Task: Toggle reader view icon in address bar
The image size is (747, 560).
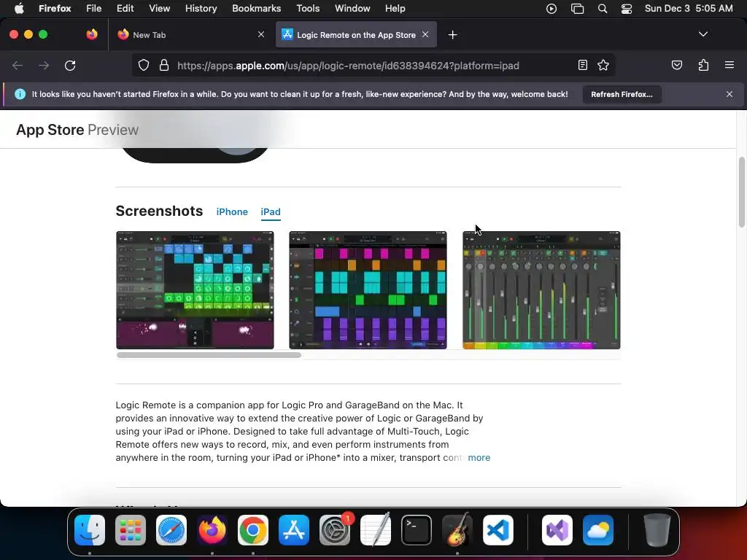Action: (x=582, y=65)
